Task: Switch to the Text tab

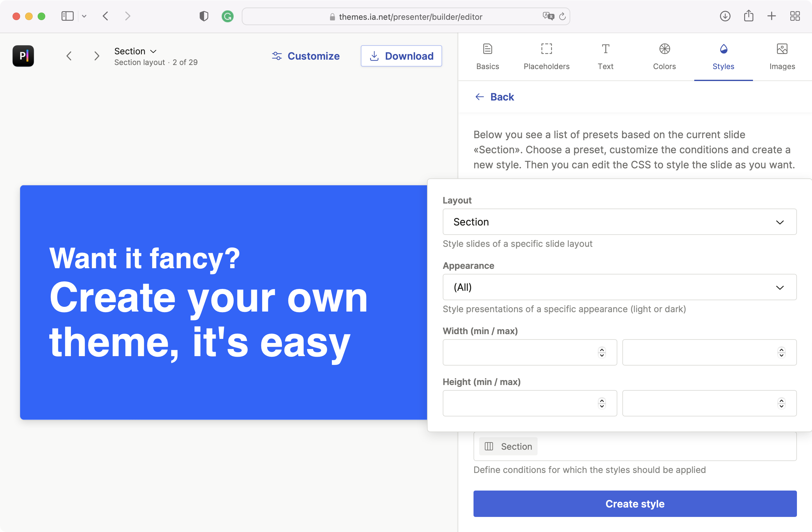Action: 605,57
